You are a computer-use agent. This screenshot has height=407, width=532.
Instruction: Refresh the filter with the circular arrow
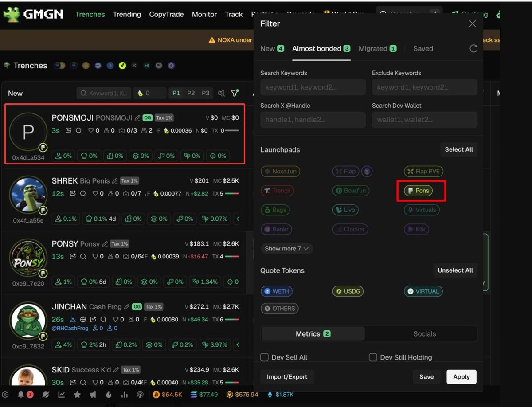click(473, 49)
